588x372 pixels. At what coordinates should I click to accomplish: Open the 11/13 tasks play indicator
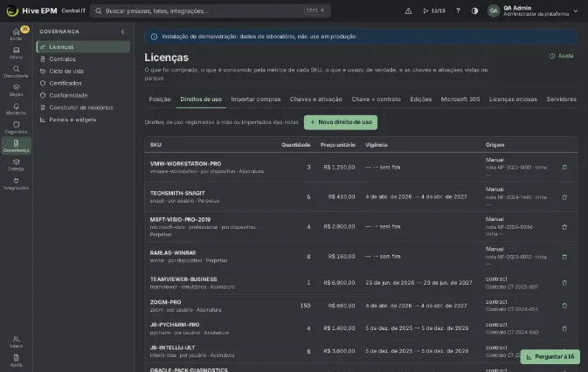434,10
